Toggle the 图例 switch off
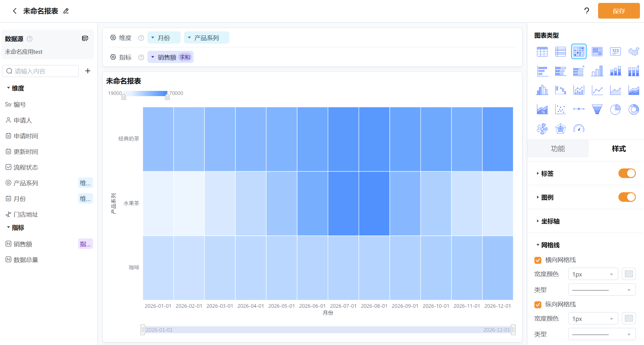 627,197
